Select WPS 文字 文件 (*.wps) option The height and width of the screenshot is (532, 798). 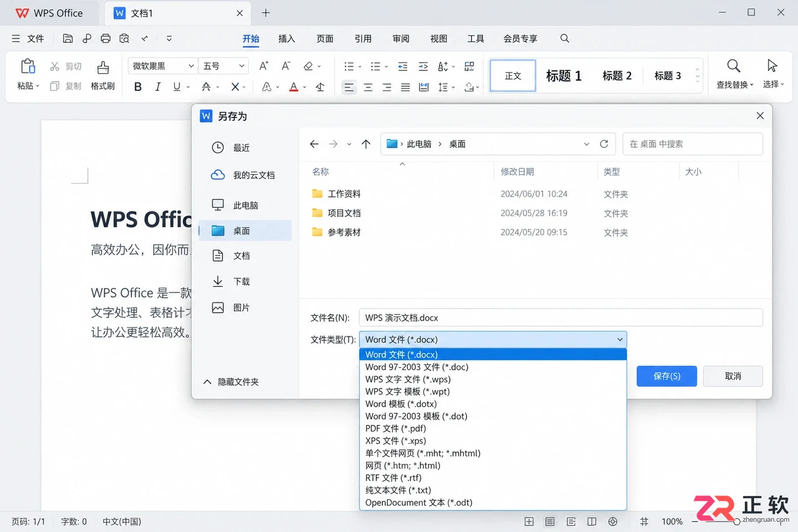pyautogui.click(x=493, y=379)
